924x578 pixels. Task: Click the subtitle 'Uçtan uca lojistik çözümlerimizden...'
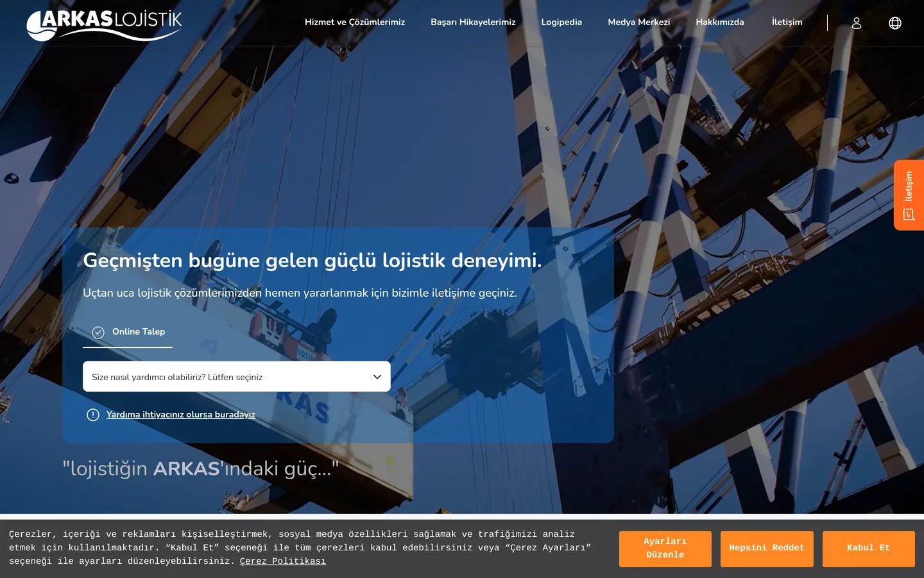coord(300,293)
